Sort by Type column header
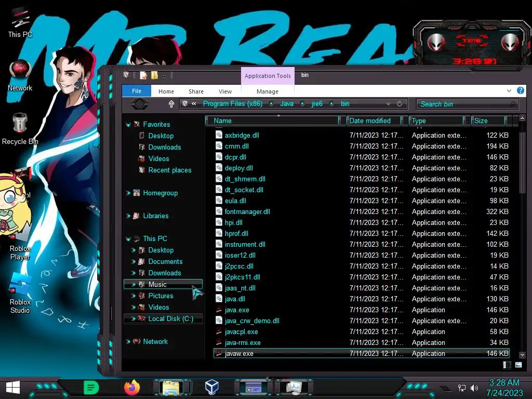The width and height of the screenshot is (532, 399). click(x=436, y=121)
